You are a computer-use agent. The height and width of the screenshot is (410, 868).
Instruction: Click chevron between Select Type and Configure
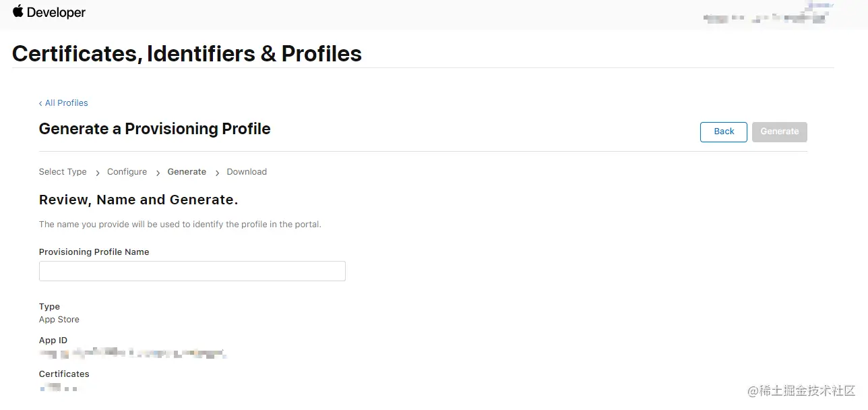tap(98, 173)
